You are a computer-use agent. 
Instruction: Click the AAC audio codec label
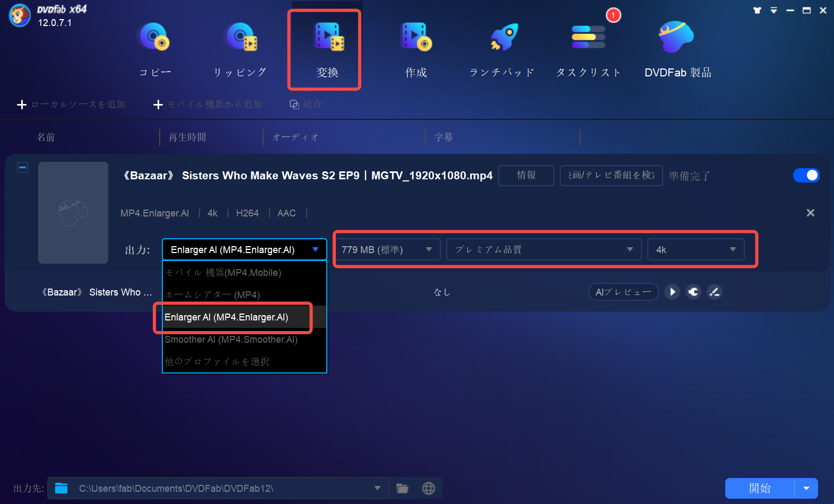[x=286, y=213]
